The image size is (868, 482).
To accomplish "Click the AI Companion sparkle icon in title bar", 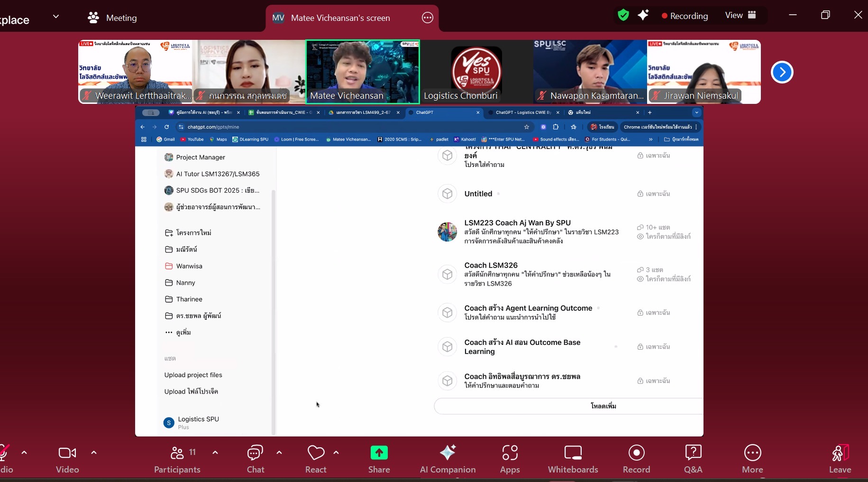I will pos(643,15).
